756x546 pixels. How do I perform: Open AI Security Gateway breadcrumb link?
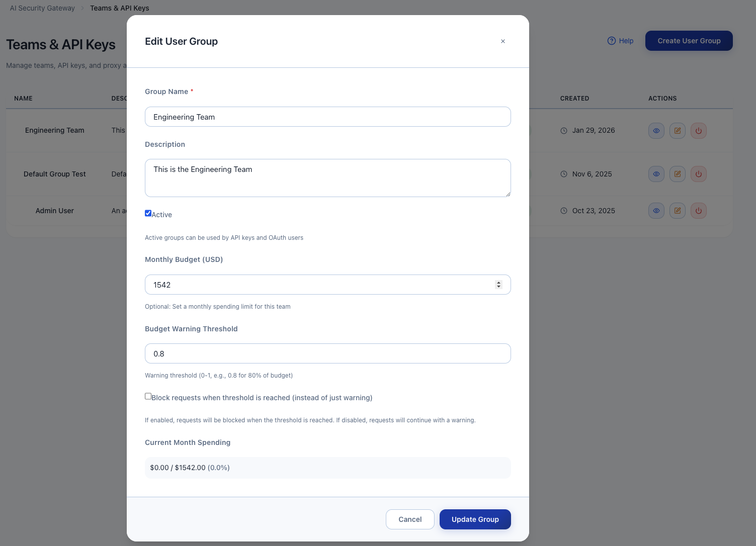pyautogui.click(x=42, y=8)
